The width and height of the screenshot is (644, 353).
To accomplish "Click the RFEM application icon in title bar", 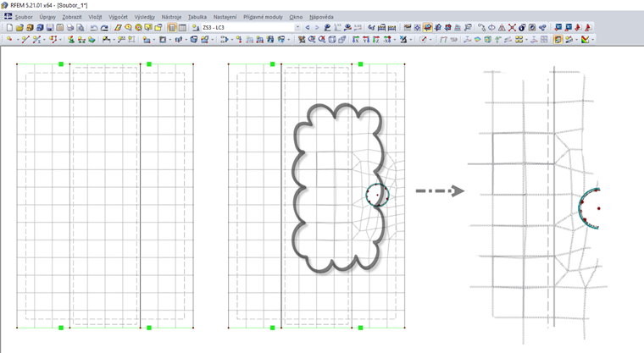I will [4, 5].
